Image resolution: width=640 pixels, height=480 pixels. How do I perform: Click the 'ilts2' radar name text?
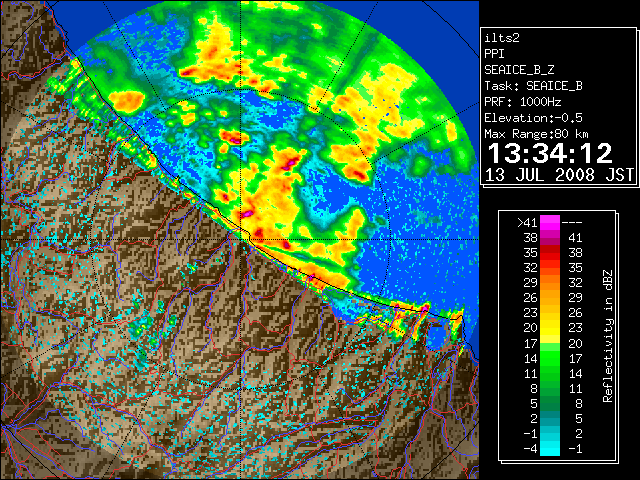coord(502,38)
